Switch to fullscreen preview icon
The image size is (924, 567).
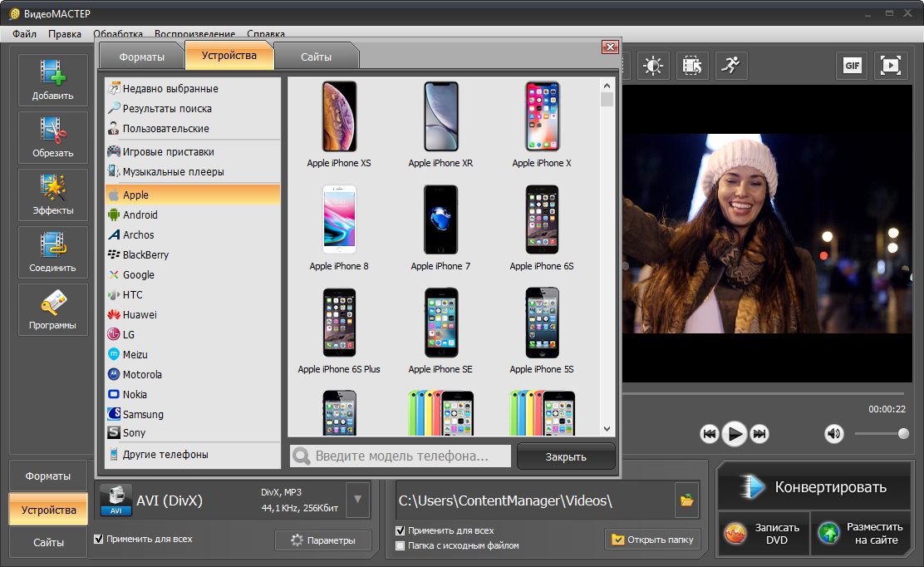tap(891, 66)
